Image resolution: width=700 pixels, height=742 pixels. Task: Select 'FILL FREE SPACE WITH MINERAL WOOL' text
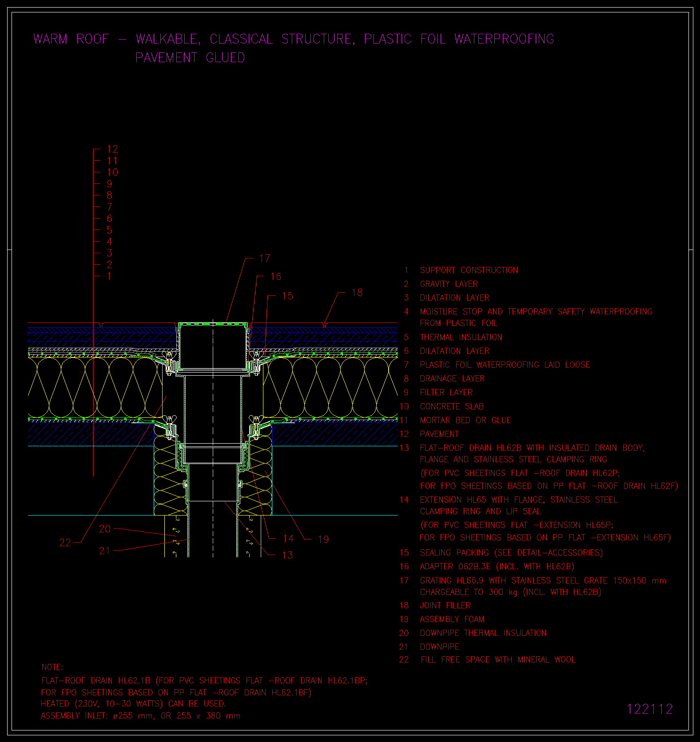pos(497,660)
